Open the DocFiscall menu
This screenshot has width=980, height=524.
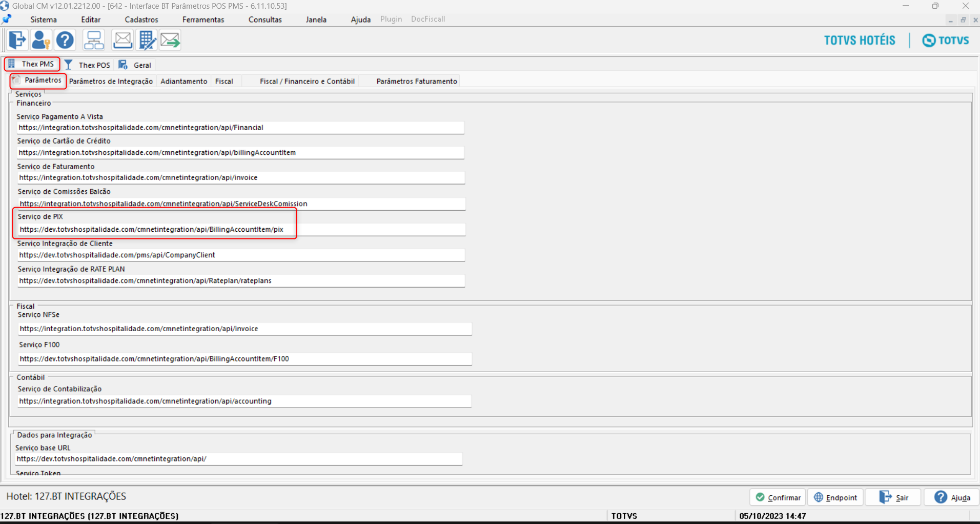tap(428, 19)
